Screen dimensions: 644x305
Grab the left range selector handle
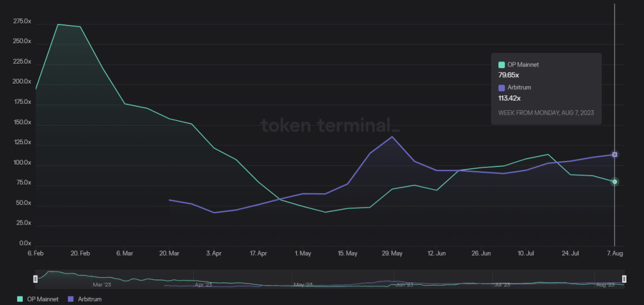pyautogui.click(x=35, y=279)
